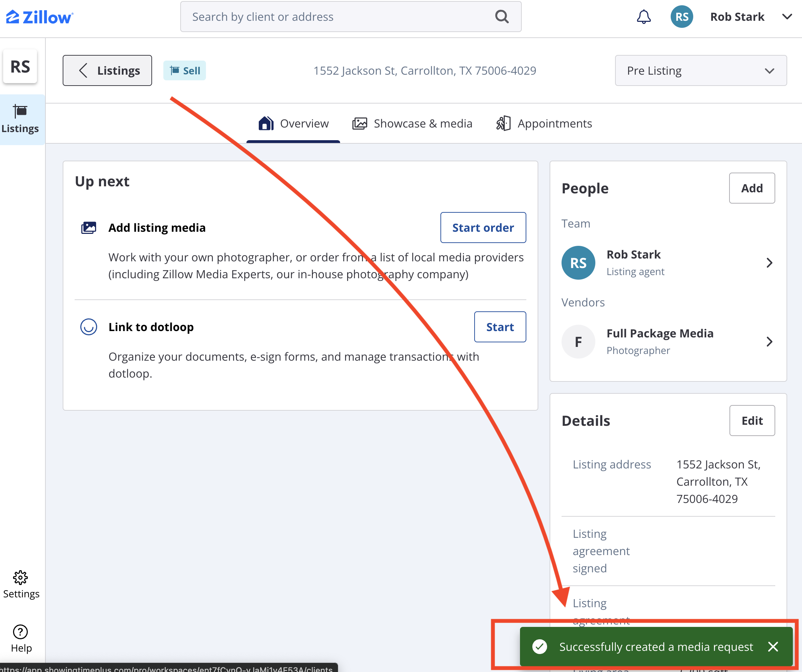Viewport: 802px width, 672px height.
Task: Click the 'Up next' heading
Action: click(102, 181)
